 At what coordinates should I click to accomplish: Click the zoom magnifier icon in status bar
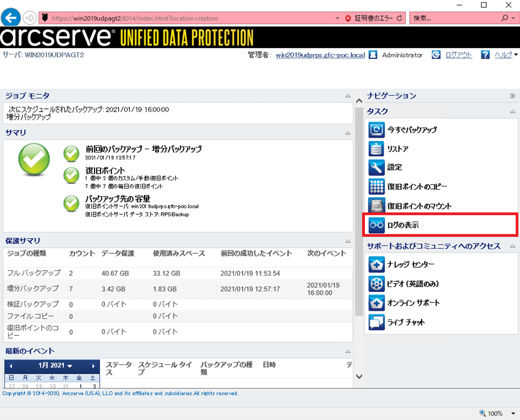482,413
